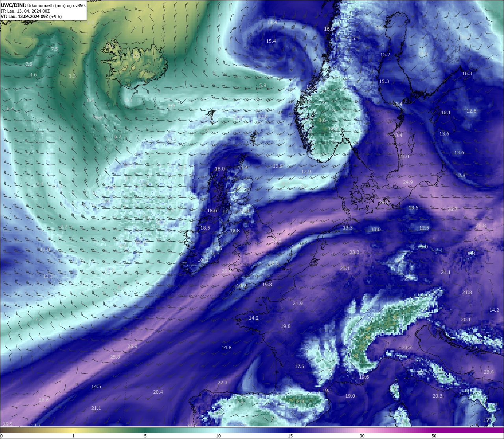Click the map value 6.4
The height and width of the screenshot is (439, 504).
click(x=10, y=109)
